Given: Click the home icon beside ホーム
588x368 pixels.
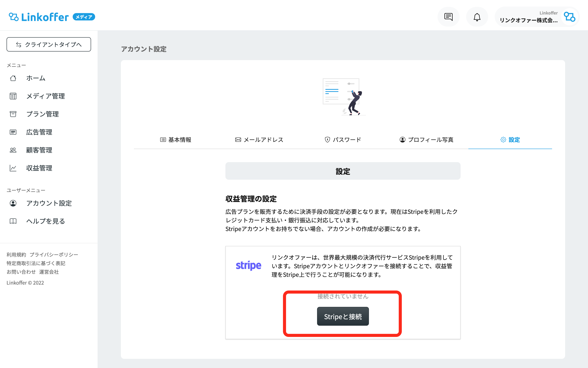Looking at the screenshot, I should point(13,78).
